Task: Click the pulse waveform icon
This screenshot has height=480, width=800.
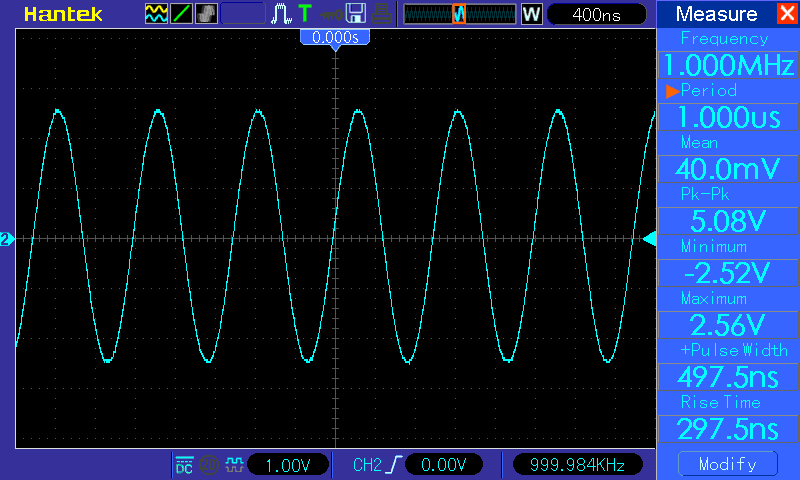Action: (x=281, y=14)
